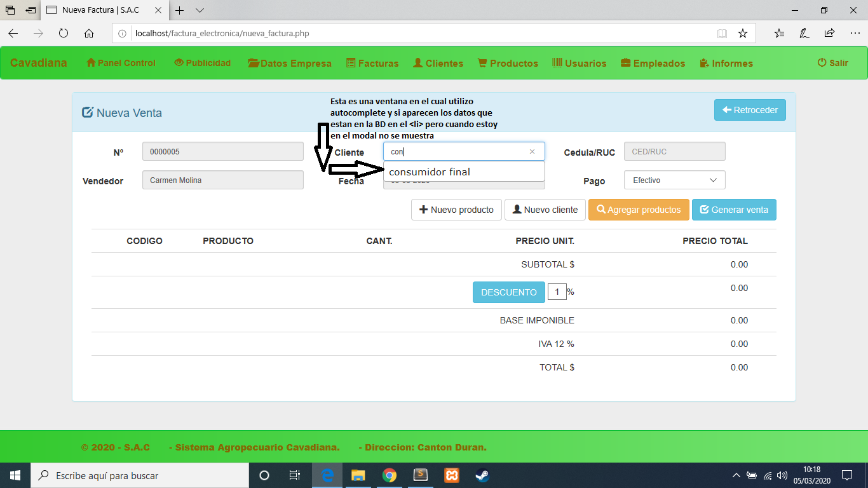Open the Facturas menu item
This screenshot has height=488, width=868.
click(372, 64)
